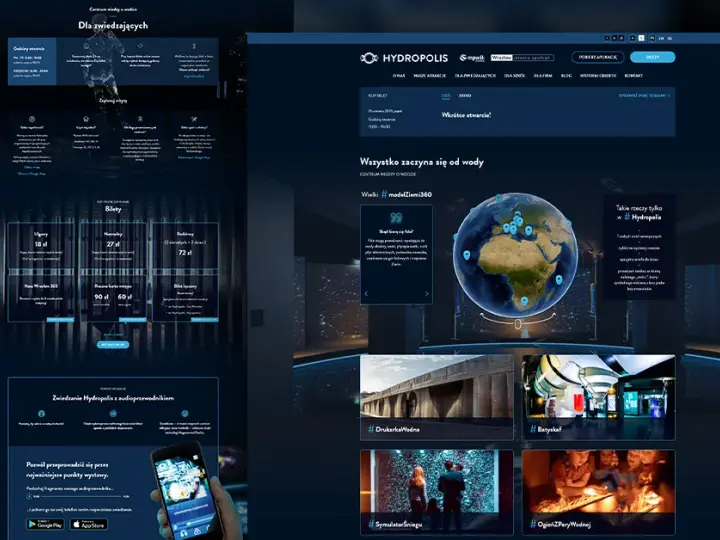
Task: Open the Nasze Atrakcje menu
Action: (429, 76)
